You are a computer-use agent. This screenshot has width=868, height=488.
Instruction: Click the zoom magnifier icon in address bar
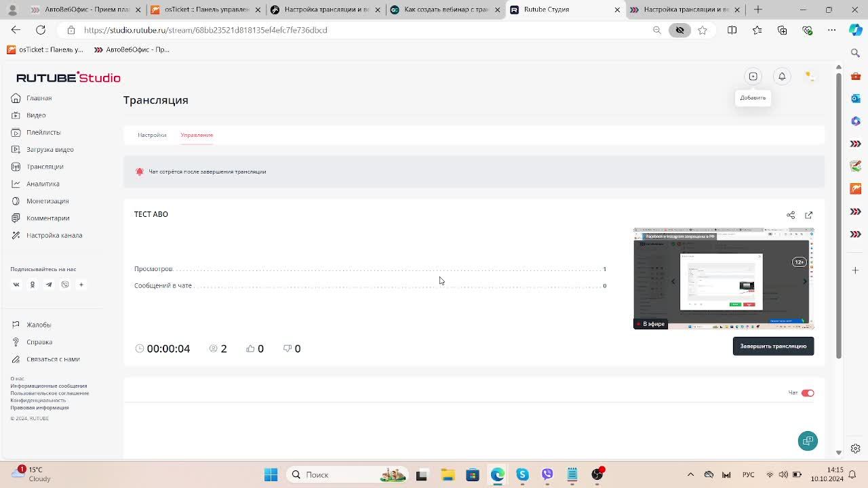[656, 30]
